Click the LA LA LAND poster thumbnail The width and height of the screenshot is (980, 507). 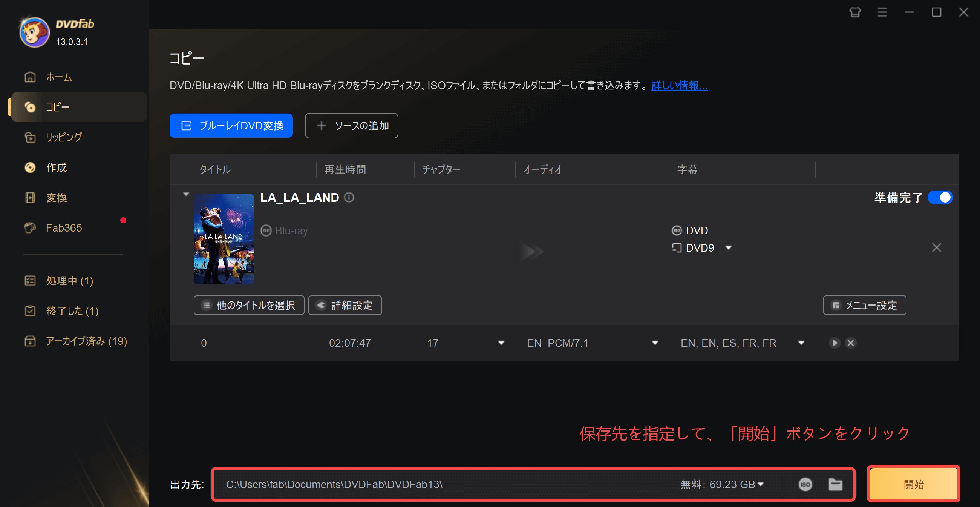224,239
